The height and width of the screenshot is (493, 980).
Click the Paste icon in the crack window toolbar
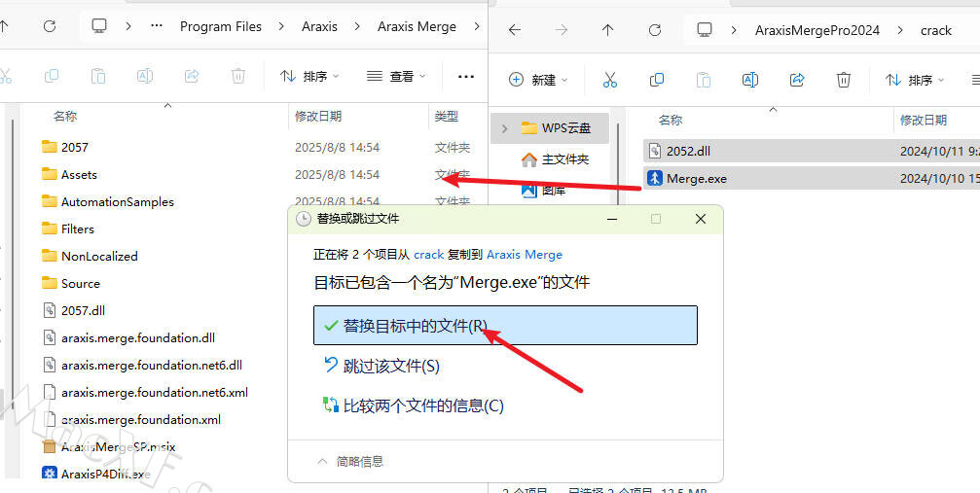pos(703,80)
